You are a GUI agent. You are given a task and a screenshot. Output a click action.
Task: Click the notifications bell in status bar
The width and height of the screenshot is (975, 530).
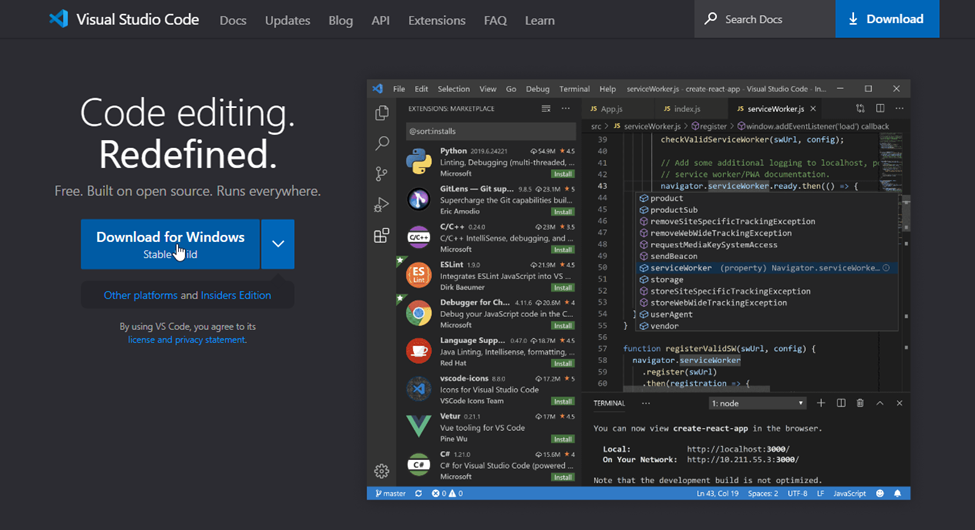coord(897,493)
